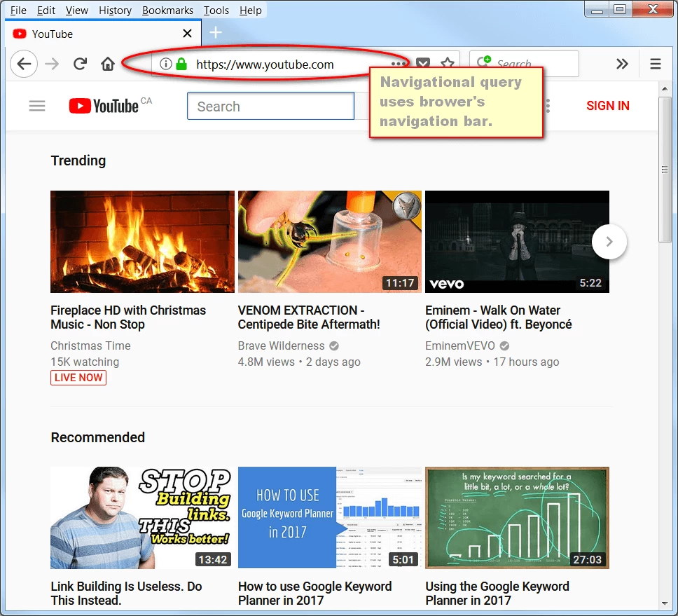Click the Recommended section heading
This screenshot has height=616, width=678.
click(x=98, y=437)
